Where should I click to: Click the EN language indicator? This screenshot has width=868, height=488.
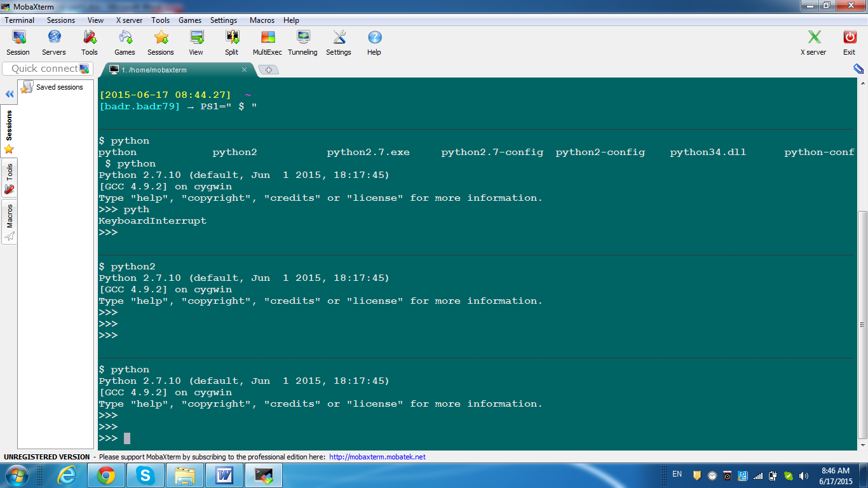pos(677,474)
